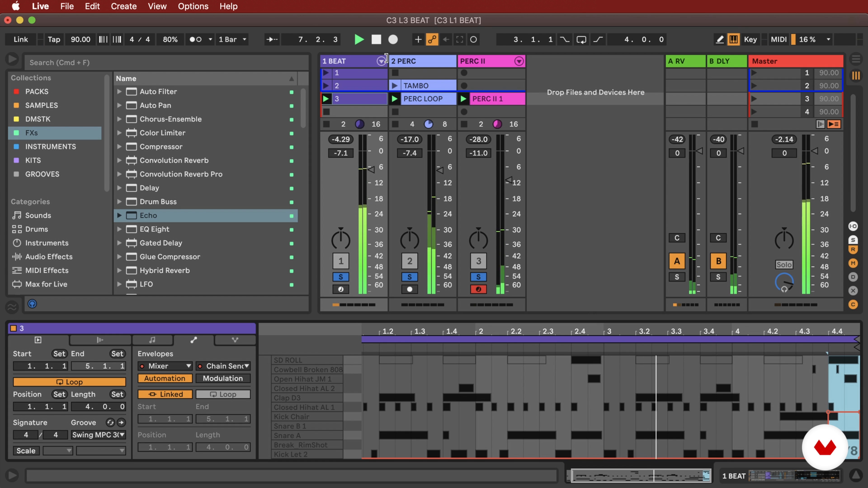Arm the PERC II track for recording

click(478, 289)
